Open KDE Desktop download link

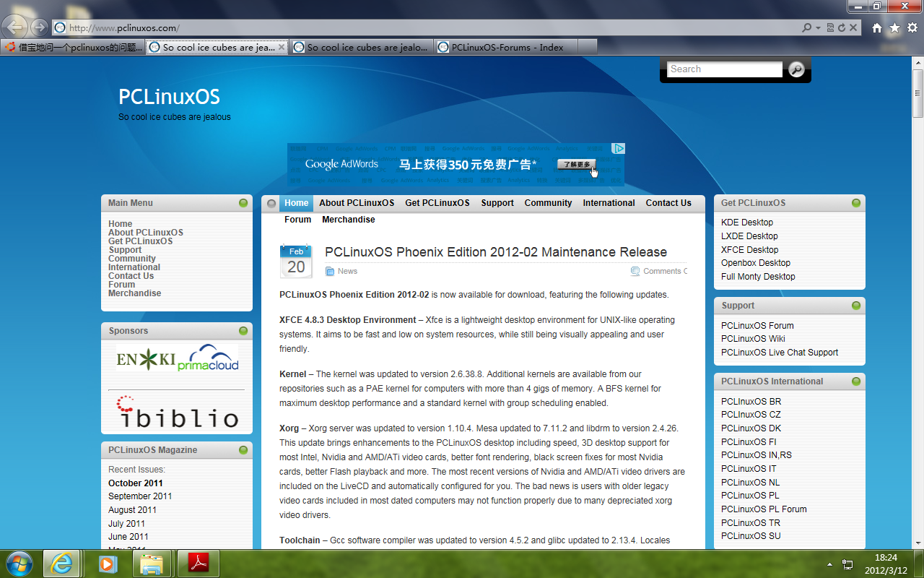click(747, 223)
